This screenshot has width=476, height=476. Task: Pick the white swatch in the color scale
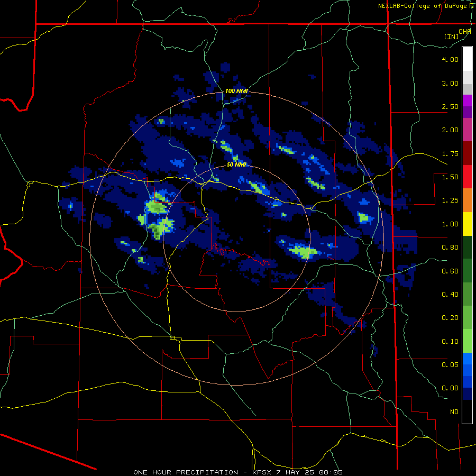click(x=467, y=59)
